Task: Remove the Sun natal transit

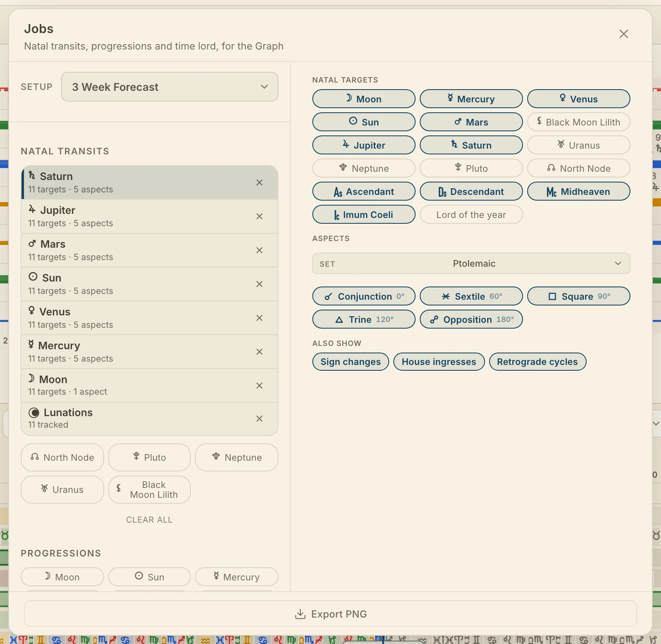Action: coord(259,284)
